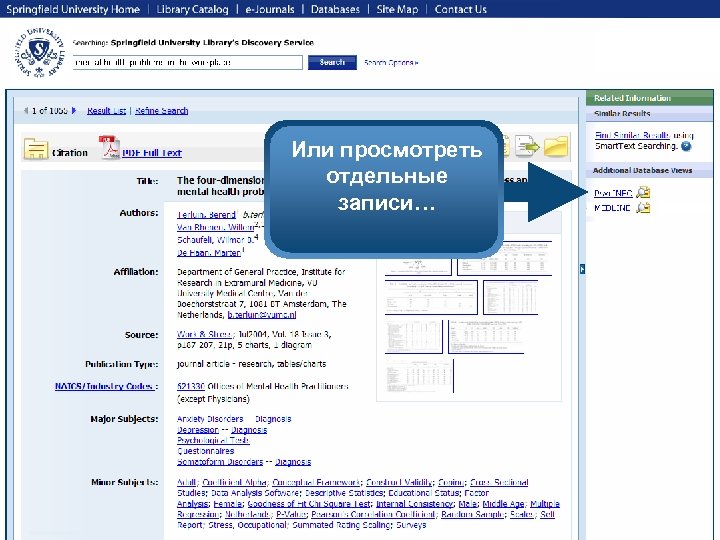Click the SmartText Searching help icon

coord(686,146)
